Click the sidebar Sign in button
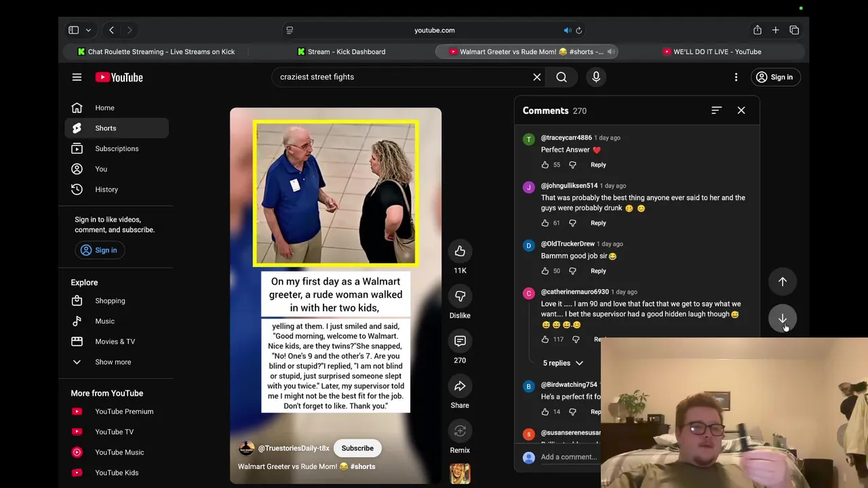The height and width of the screenshot is (488, 868). [100, 250]
